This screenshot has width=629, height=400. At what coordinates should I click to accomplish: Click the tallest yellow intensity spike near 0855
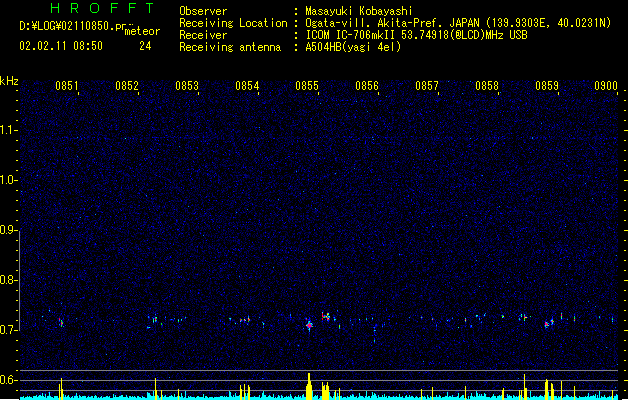[309, 386]
